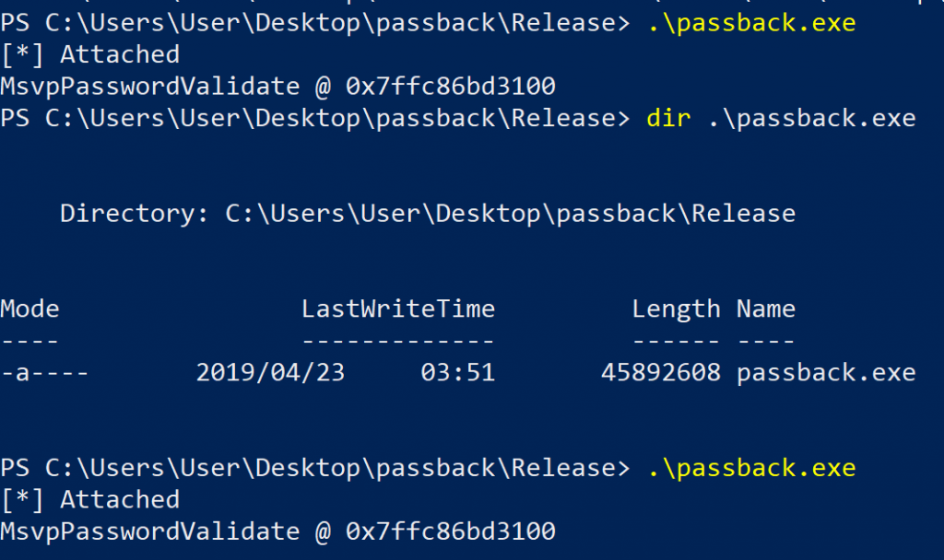This screenshot has width=944, height=560.
Task: Select the path shown after "Directory:"
Action: (x=510, y=214)
